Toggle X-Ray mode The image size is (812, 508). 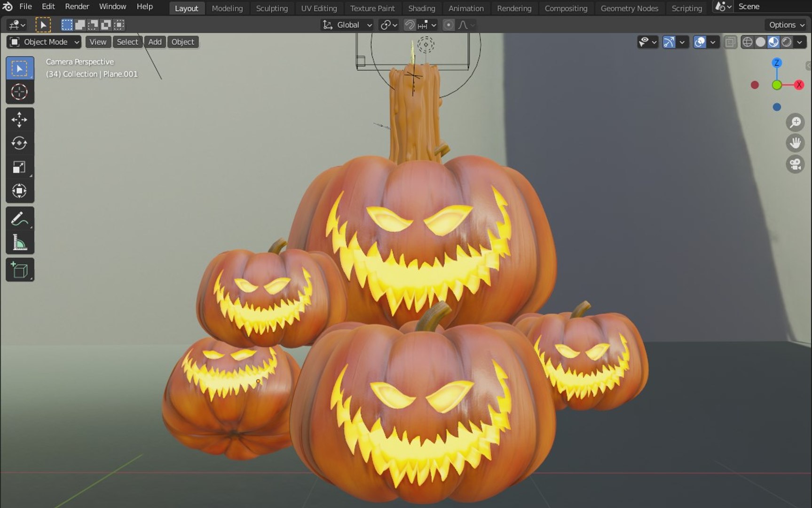pyautogui.click(x=730, y=42)
